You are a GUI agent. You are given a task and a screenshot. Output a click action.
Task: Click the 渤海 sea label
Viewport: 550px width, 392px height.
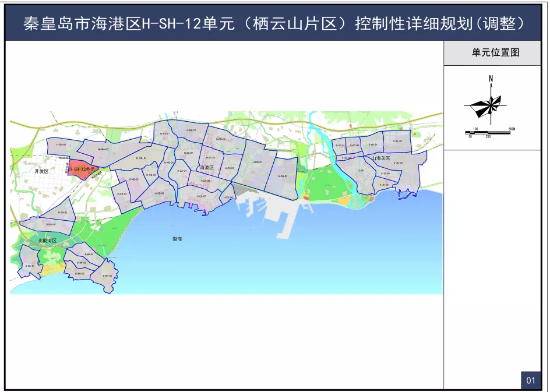click(x=178, y=239)
